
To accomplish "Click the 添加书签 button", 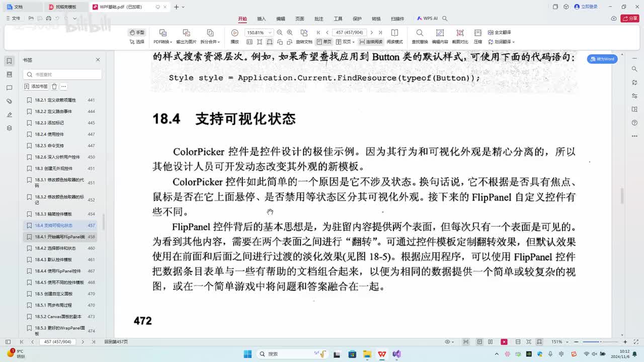I will point(36,86).
